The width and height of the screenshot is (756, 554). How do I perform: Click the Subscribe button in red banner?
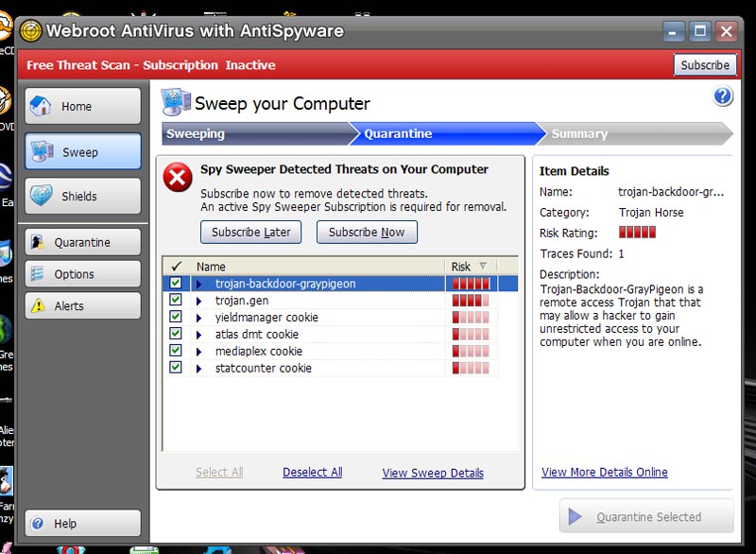point(705,65)
